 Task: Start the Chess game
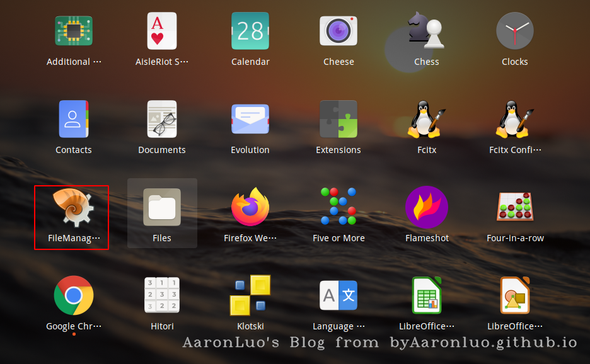point(427,31)
